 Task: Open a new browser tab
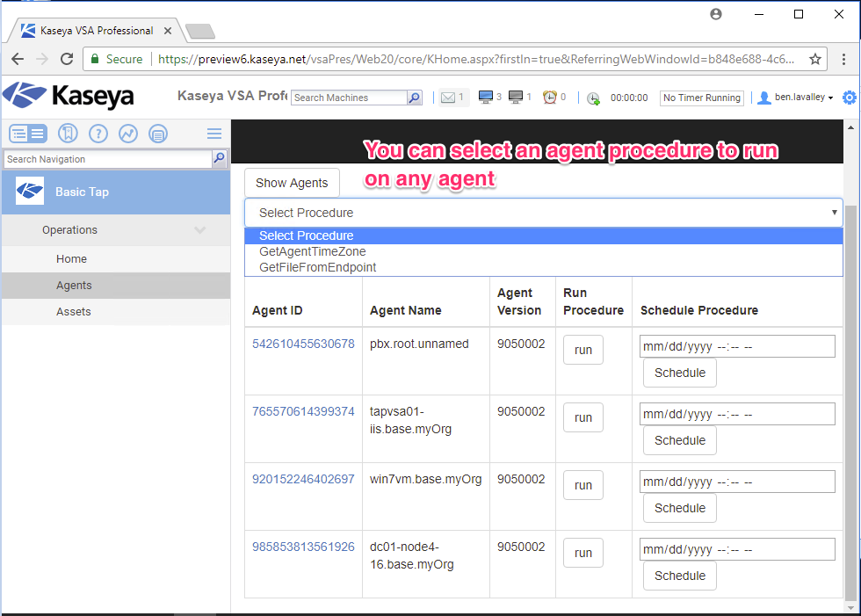(200, 32)
